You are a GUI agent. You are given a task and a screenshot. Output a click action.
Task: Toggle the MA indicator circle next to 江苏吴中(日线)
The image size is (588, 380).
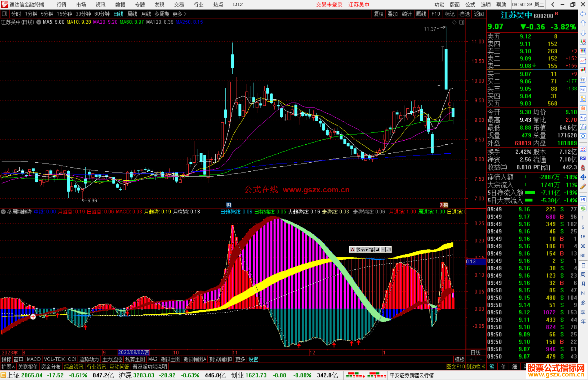pyautogui.click(x=39, y=22)
